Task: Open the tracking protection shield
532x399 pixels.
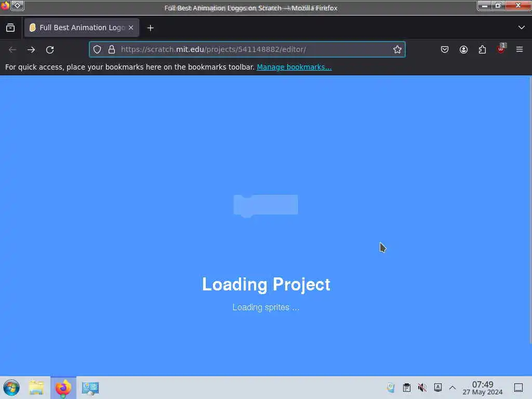Action: [x=97, y=49]
